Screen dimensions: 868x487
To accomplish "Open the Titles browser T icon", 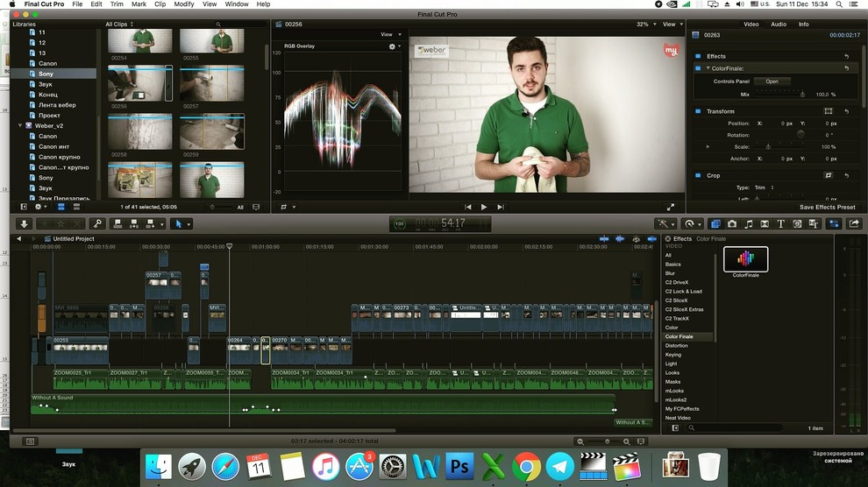I will (x=780, y=224).
